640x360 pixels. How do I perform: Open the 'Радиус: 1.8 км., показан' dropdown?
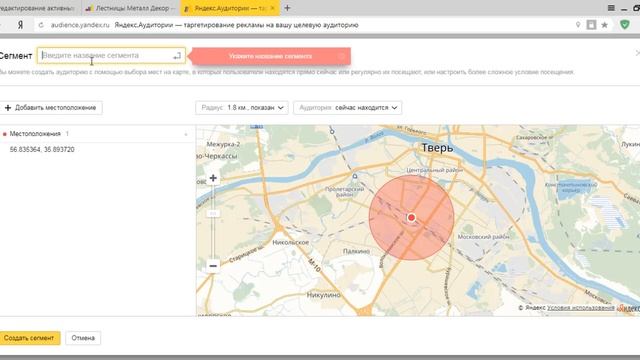point(242,108)
